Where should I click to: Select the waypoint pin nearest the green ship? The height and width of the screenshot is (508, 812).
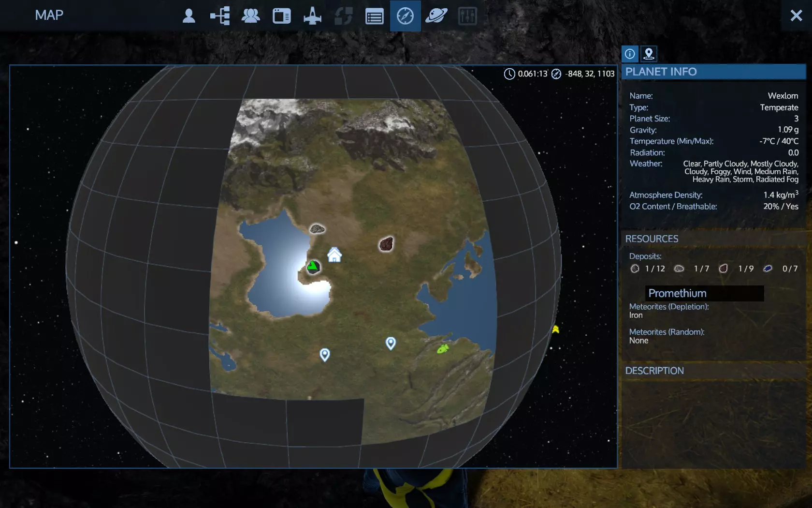pos(391,344)
